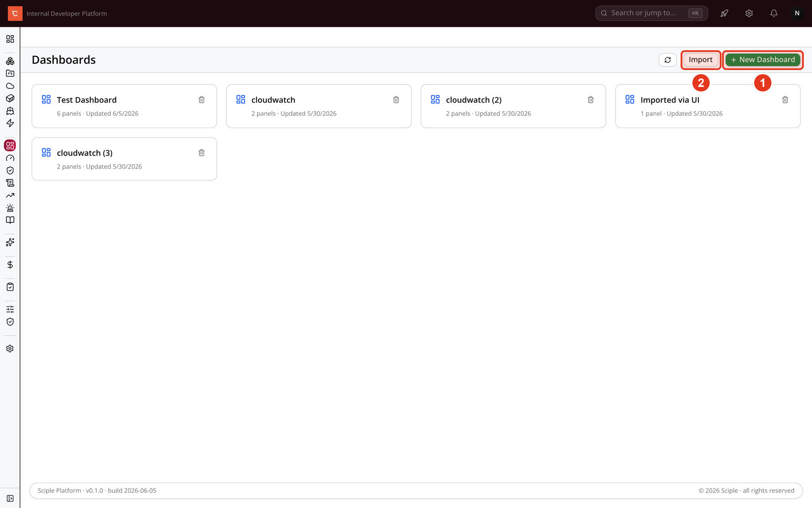Open the shield check icon below the gauge
This screenshot has width=812, height=508.
coord(10,171)
